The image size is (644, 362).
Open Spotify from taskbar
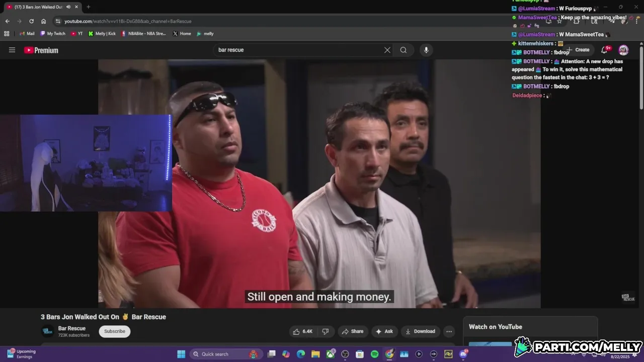click(x=374, y=354)
